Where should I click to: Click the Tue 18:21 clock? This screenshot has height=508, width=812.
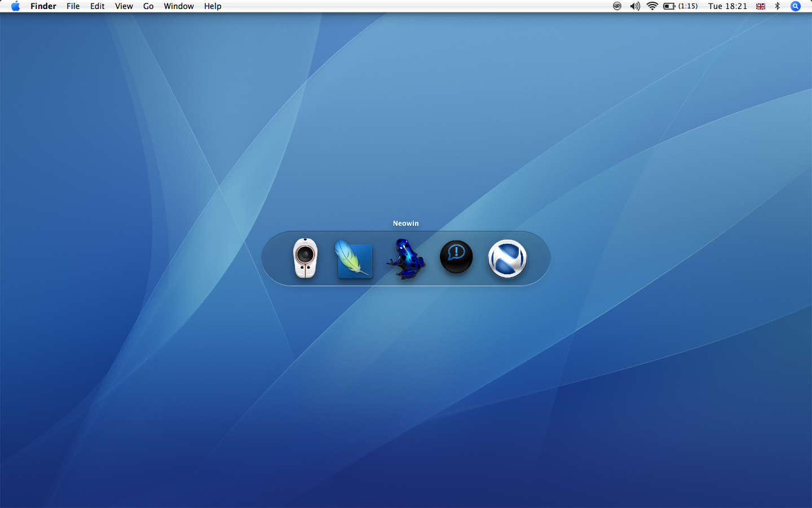tap(727, 6)
